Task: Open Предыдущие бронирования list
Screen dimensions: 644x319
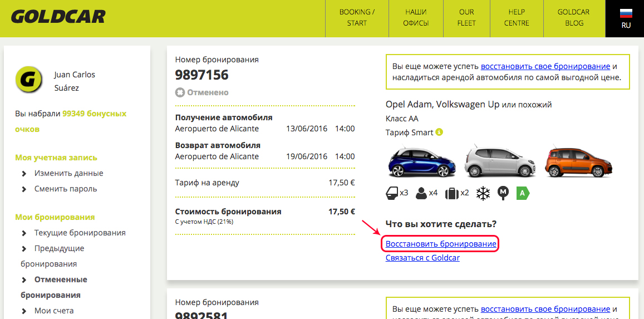Action: (52, 256)
